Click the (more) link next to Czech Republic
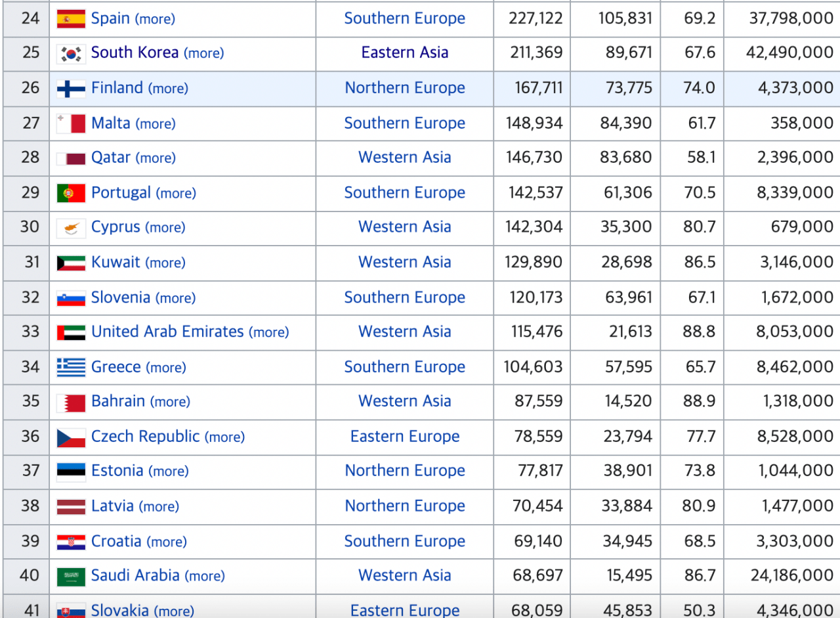Screen dimensions: 840x618 (224, 437)
